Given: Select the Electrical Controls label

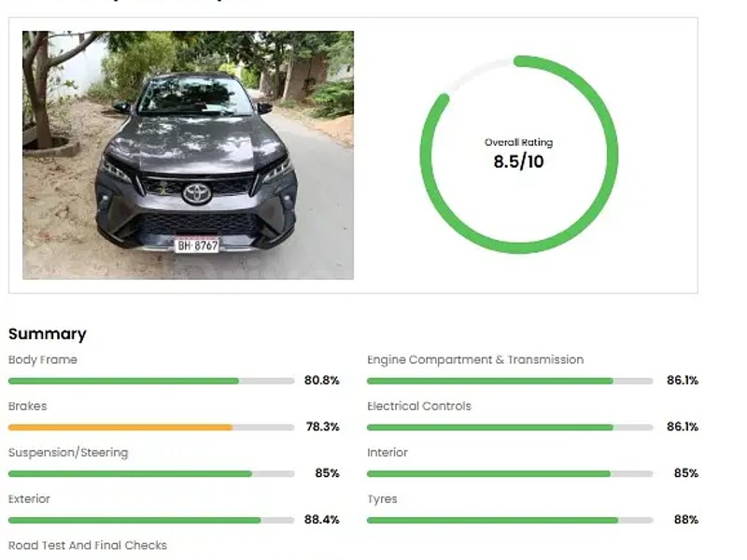Looking at the screenshot, I should 419,407.
